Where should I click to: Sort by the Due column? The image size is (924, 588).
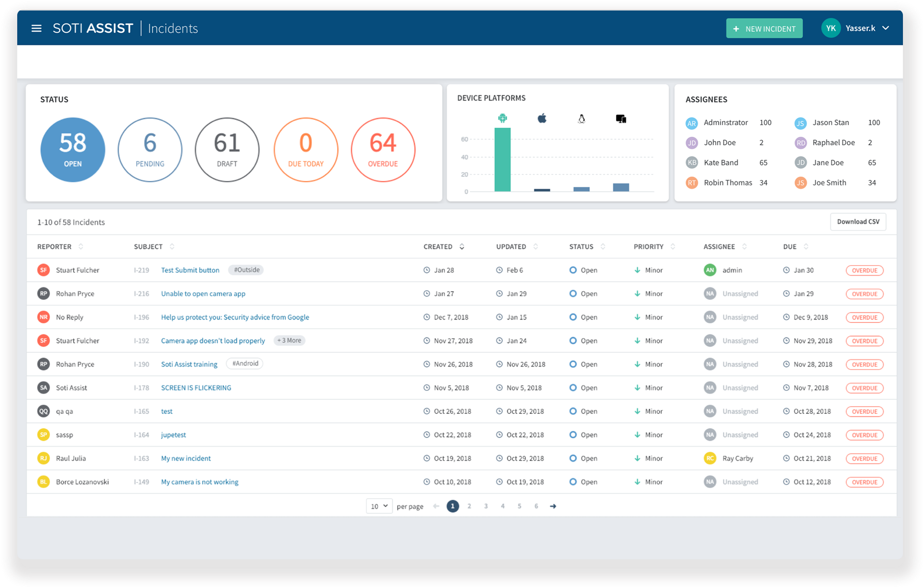tap(796, 246)
